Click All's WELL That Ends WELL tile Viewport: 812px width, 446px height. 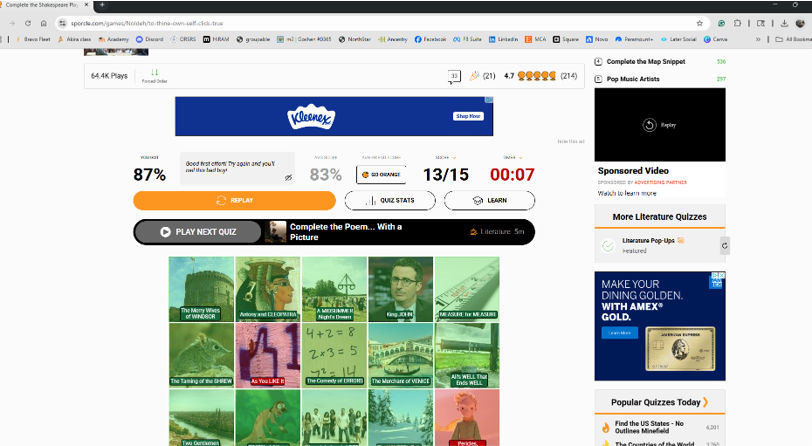point(467,355)
